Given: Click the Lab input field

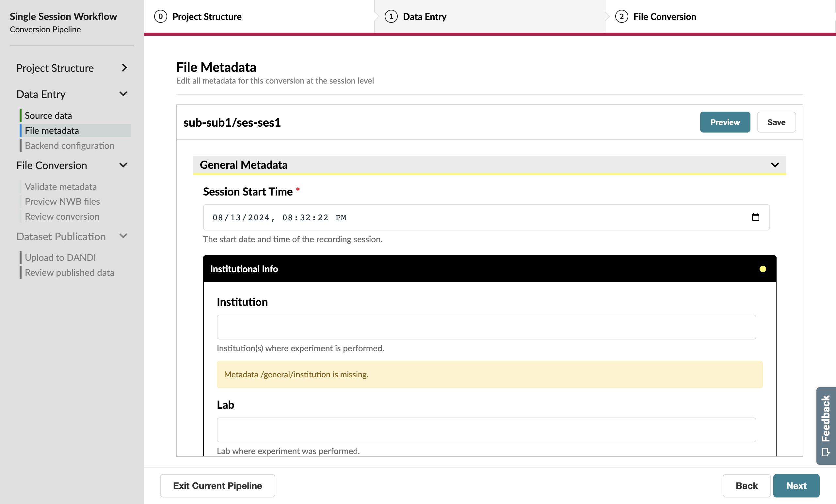Looking at the screenshot, I should pyautogui.click(x=486, y=430).
